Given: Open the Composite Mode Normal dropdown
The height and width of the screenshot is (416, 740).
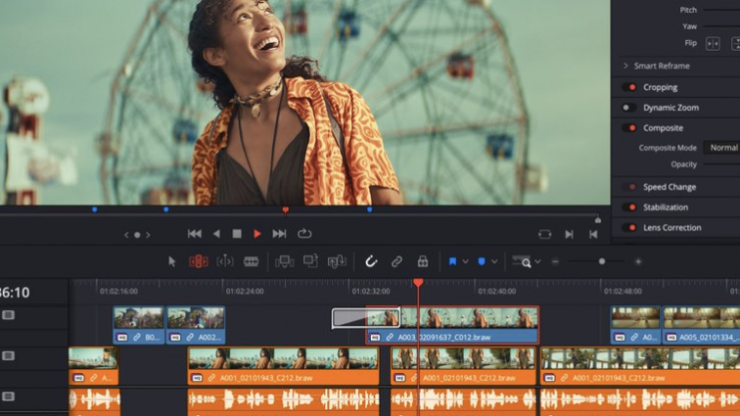Looking at the screenshot, I should (722, 147).
